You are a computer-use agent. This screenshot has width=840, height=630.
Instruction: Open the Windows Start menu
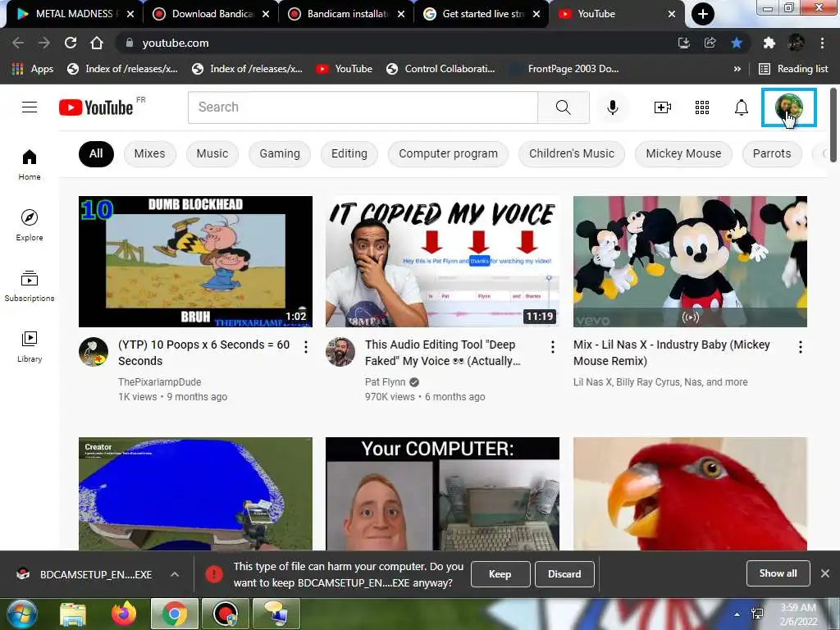pos(21,614)
